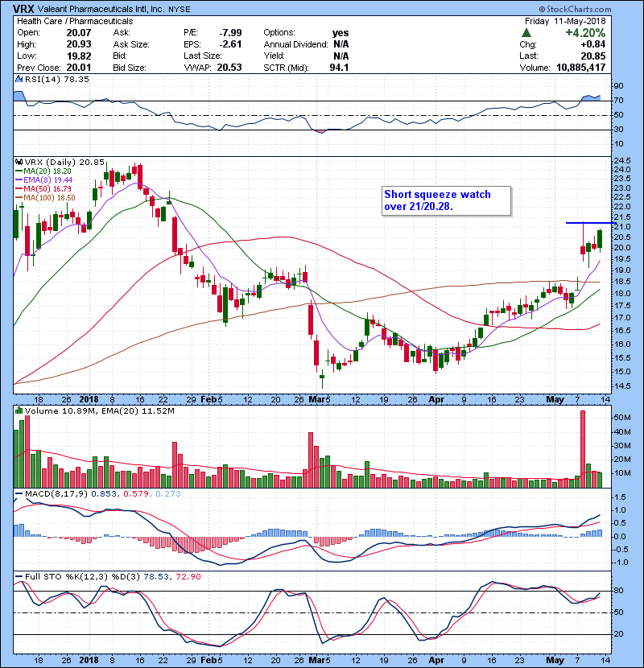Image resolution: width=644 pixels, height=668 pixels.
Task: Click the MACD histogram value 0.273
Action: [168, 494]
